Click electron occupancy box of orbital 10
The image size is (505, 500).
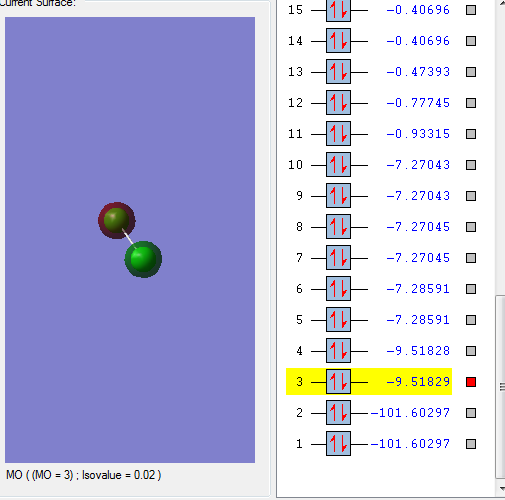click(x=338, y=165)
